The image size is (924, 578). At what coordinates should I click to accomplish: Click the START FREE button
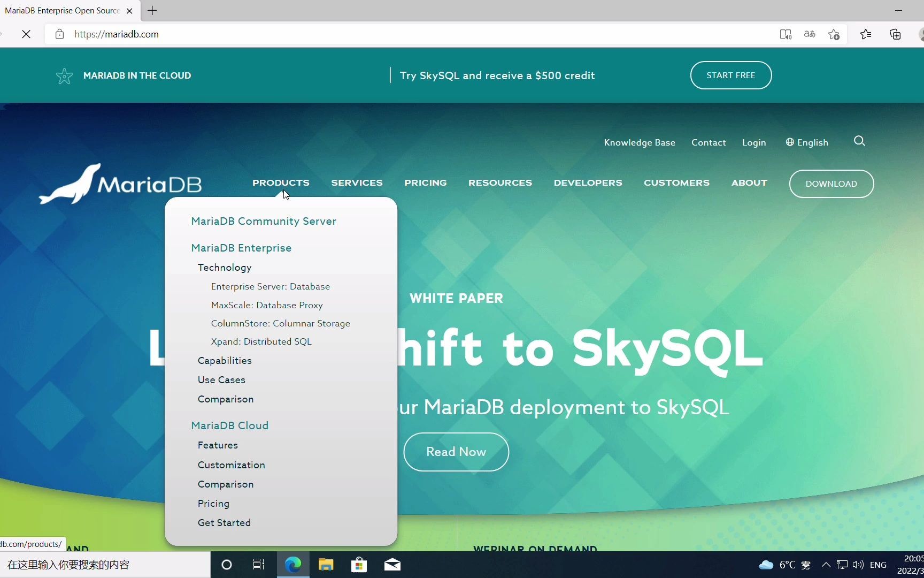coord(731,75)
